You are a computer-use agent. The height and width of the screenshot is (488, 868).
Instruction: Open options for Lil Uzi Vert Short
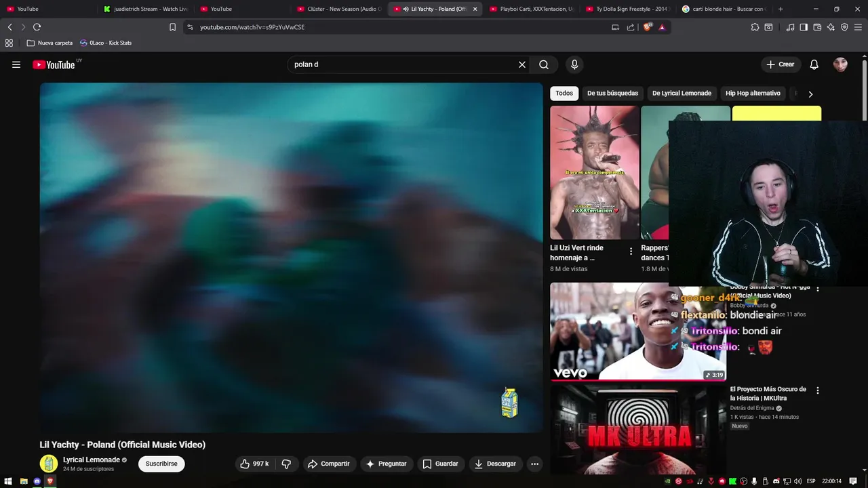coord(631,251)
